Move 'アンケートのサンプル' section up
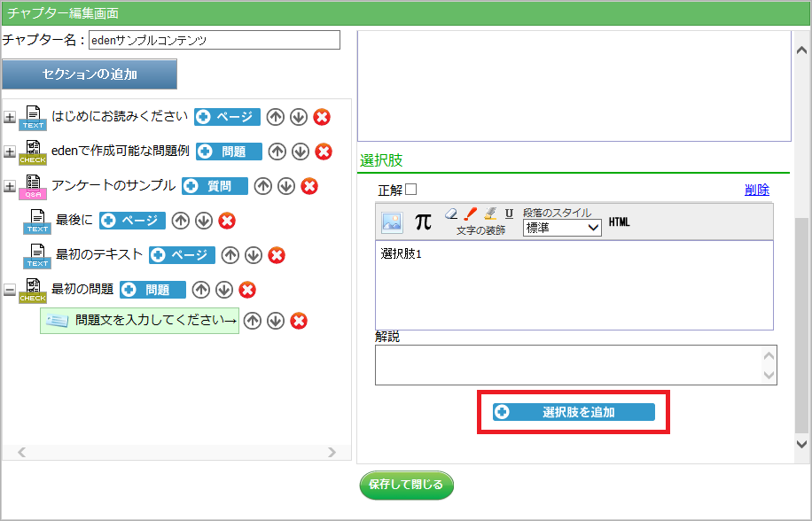This screenshot has width=812, height=521. tap(263, 186)
